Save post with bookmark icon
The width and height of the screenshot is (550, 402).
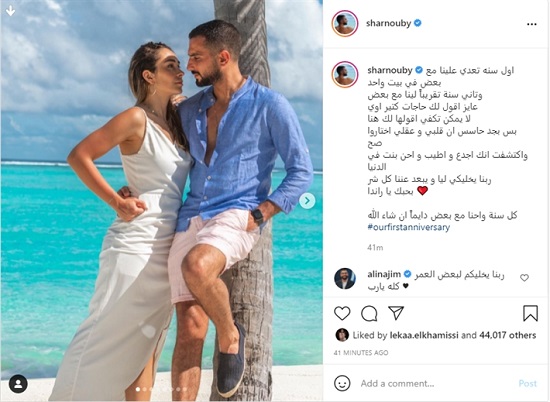(x=530, y=313)
